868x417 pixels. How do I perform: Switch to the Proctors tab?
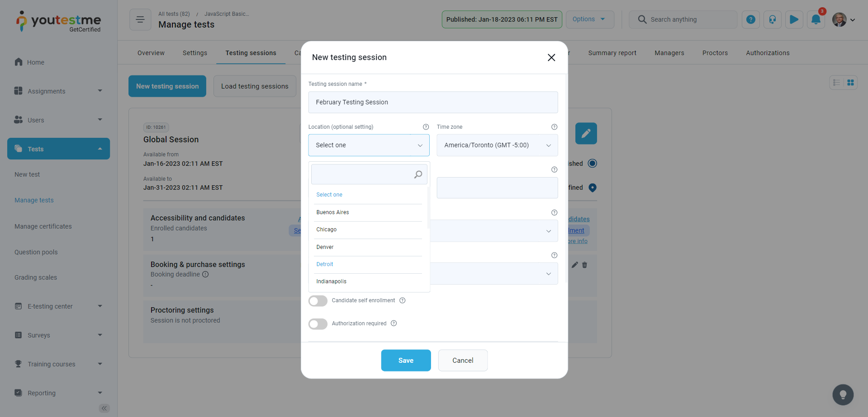(x=715, y=53)
